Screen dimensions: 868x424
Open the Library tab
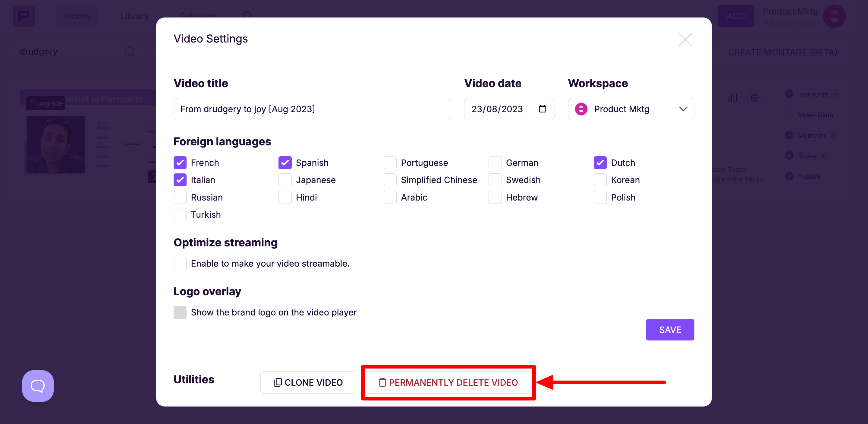point(134,16)
